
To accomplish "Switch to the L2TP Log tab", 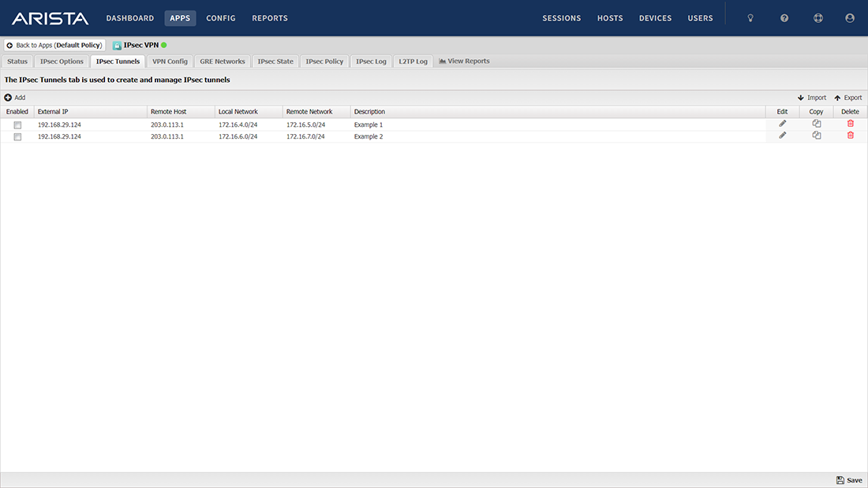I will pyautogui.click(x=413, y=61).
